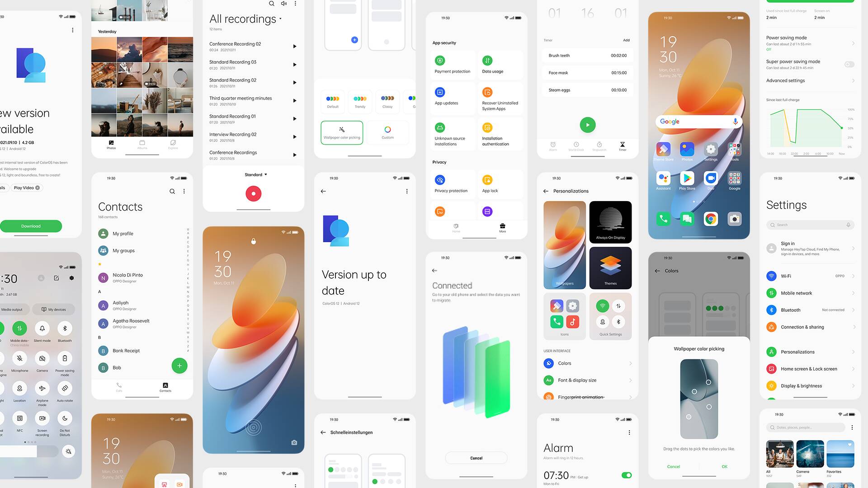The height and width of the screenshot is (488, 868).
Task: Toggle the Alarm on/off switch
Action: (x=627, y=475)
